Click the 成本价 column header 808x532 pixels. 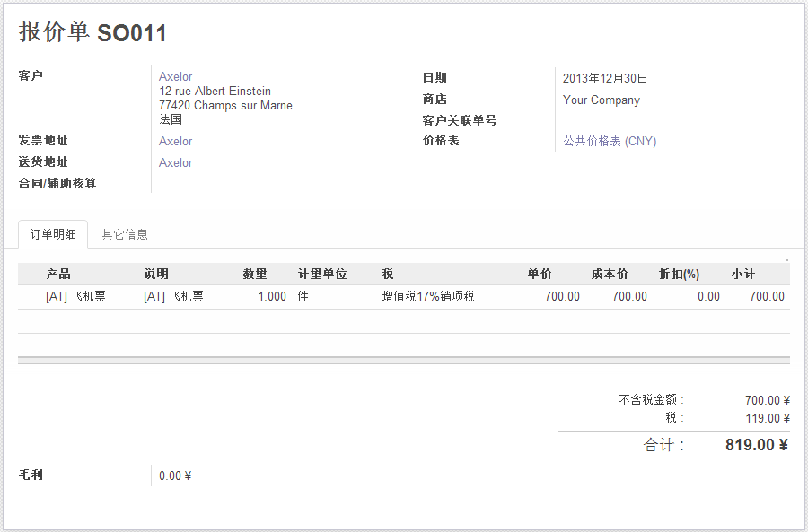[610, 275]
